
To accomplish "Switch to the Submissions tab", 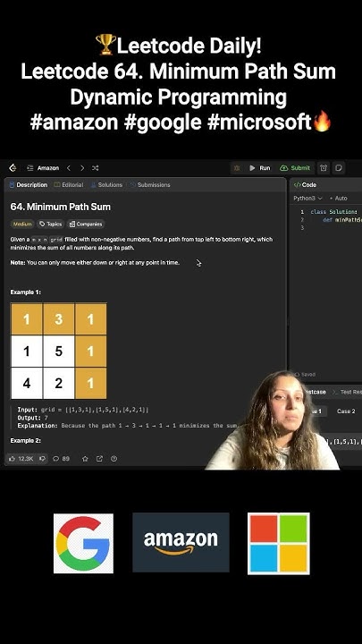I will pyautogui.click(x=150, y=185).
